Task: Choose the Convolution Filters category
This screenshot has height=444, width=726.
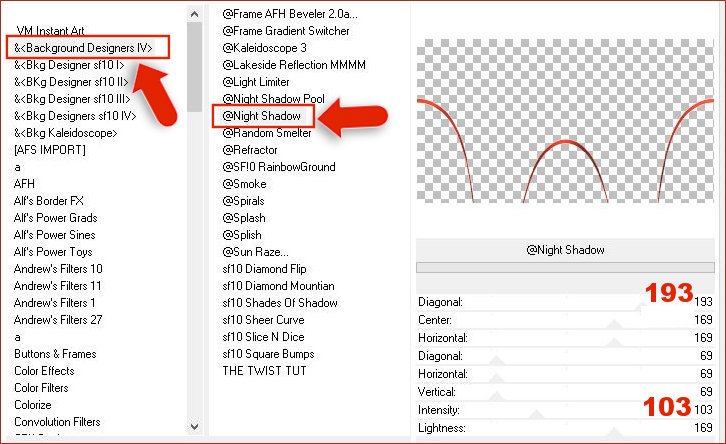Action: (x=57, y=421)
